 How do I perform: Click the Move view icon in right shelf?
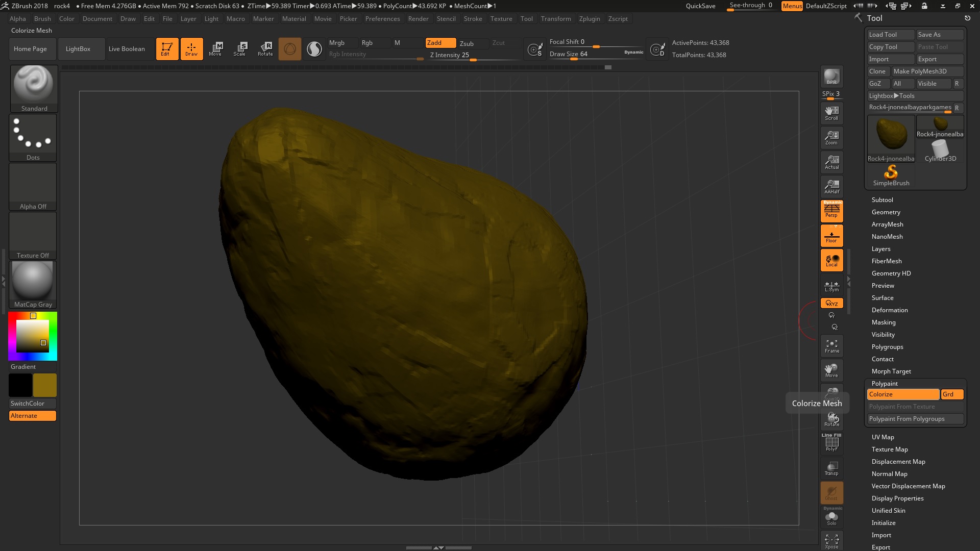click(x=831, y=370)
